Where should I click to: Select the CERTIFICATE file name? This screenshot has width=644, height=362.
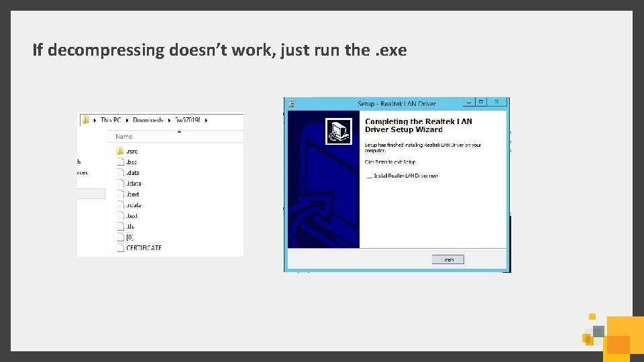coord(144,247)
